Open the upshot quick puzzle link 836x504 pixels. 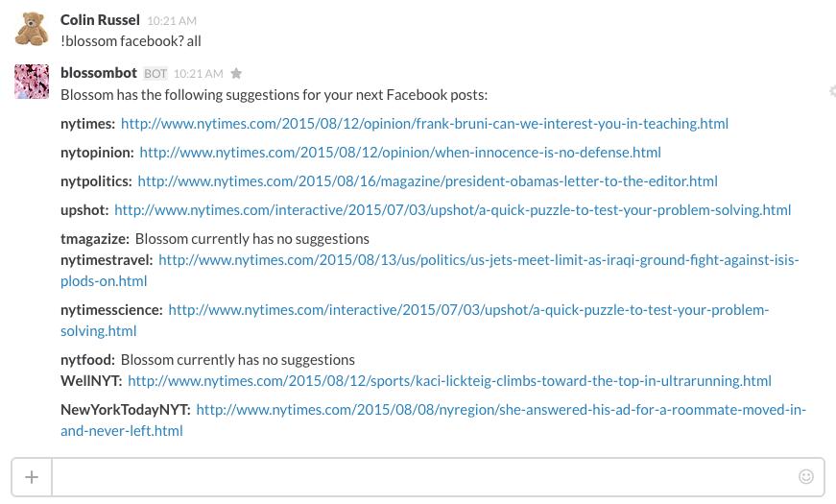[452, 210]
